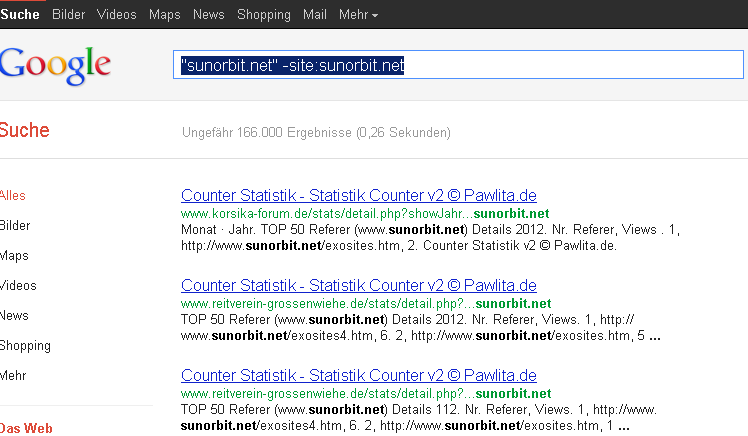Click the Google logo

click(55, 65)
